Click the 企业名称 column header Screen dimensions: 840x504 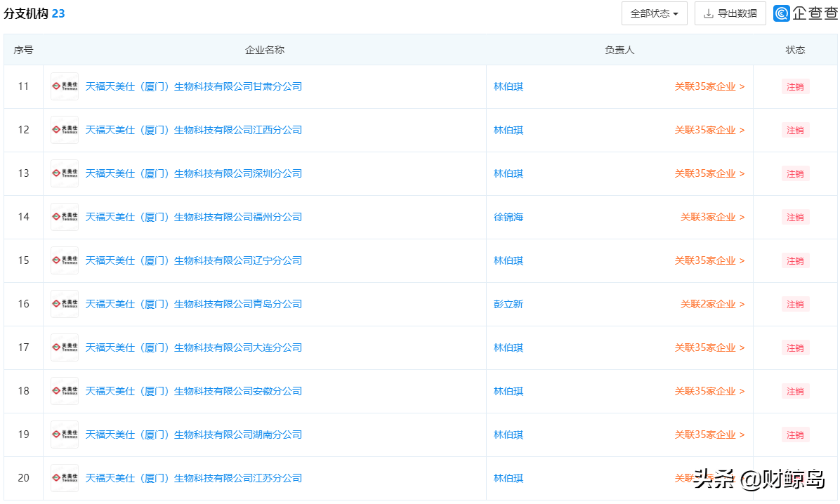click(265, 50)
